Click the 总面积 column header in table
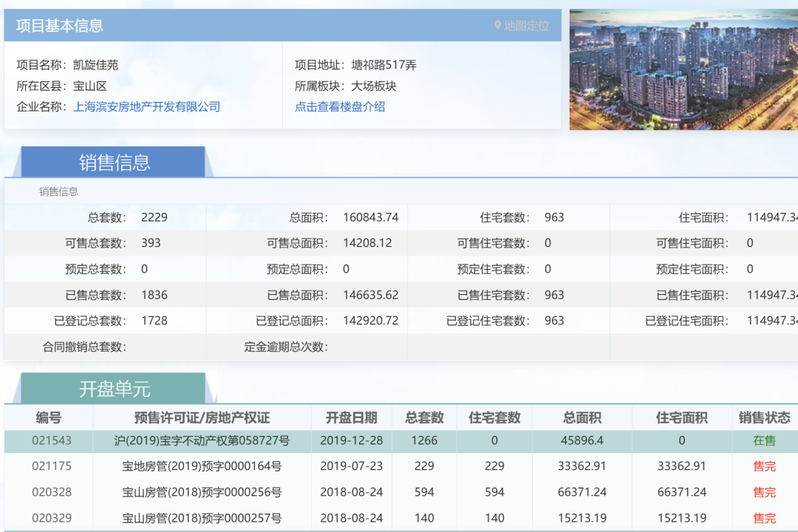 click(582, 417)
